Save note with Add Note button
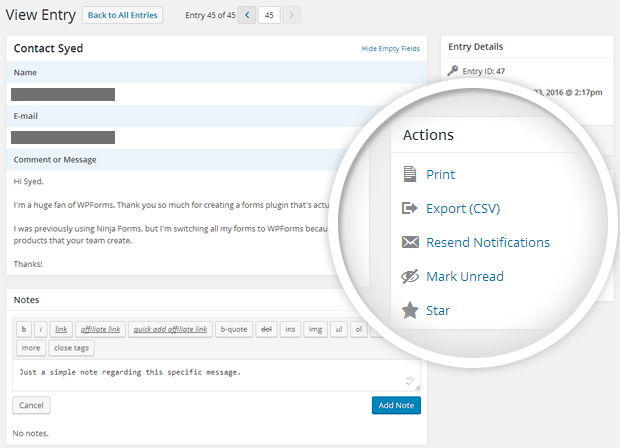 (396, 405)
